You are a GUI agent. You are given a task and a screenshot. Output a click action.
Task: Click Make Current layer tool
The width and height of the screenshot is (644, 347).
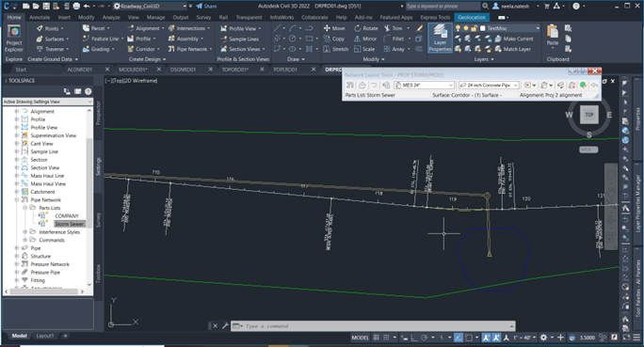pos(514,39)
